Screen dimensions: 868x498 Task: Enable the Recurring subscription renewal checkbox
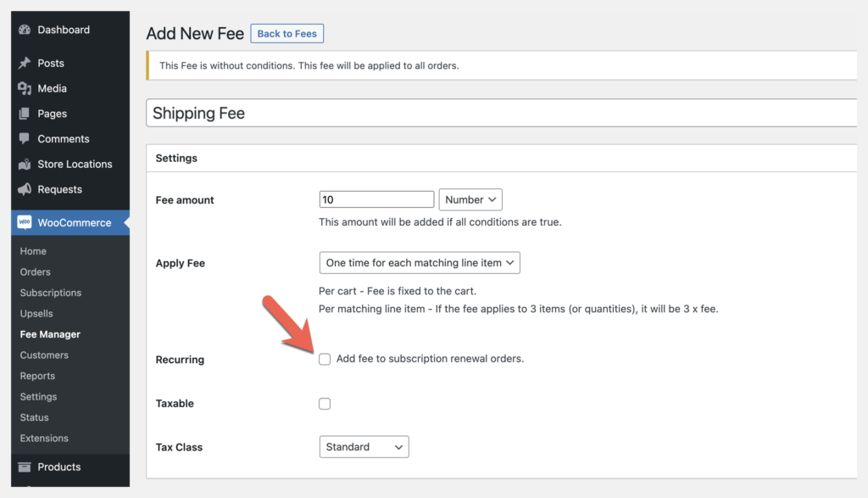[325, 359]
